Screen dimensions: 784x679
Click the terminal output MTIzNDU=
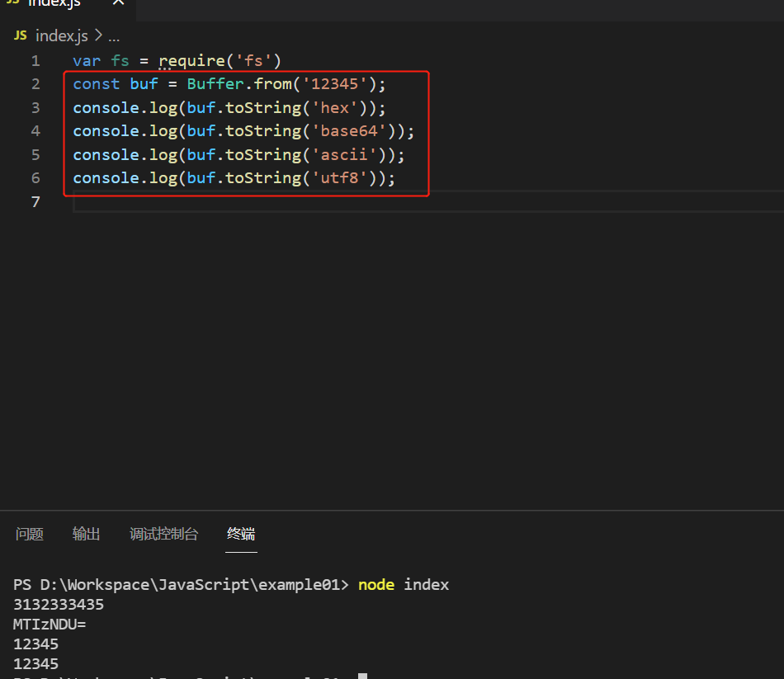[50, 625]
